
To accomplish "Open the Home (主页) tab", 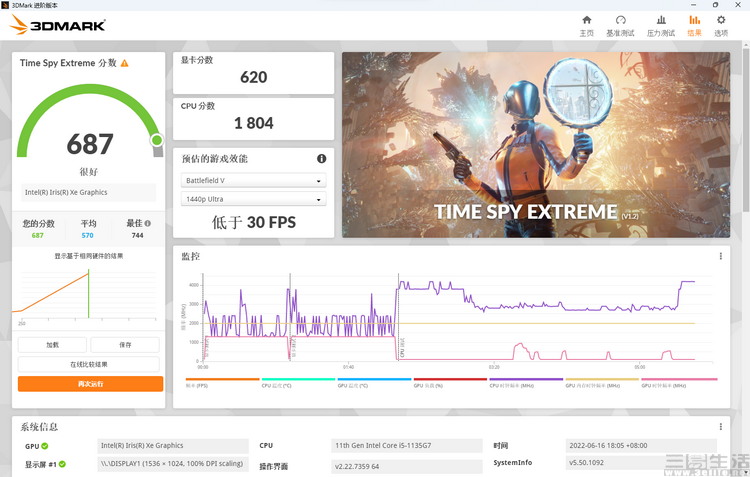I will [586, 26].
